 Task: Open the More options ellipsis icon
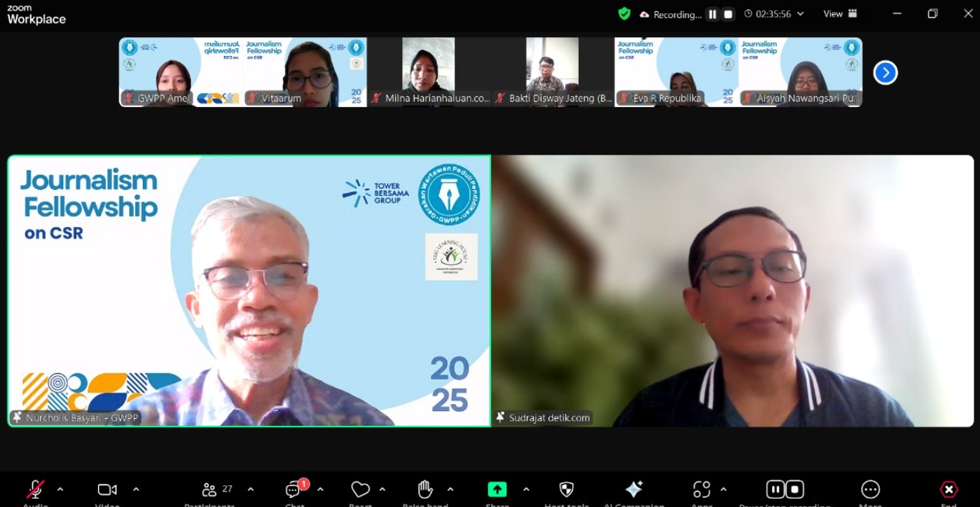tap(870, 489)
